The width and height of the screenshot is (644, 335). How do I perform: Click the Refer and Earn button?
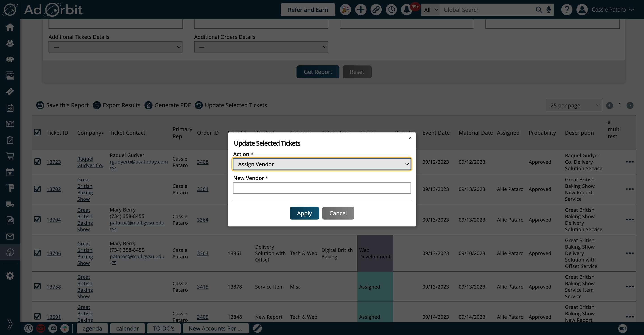point(308,10)
